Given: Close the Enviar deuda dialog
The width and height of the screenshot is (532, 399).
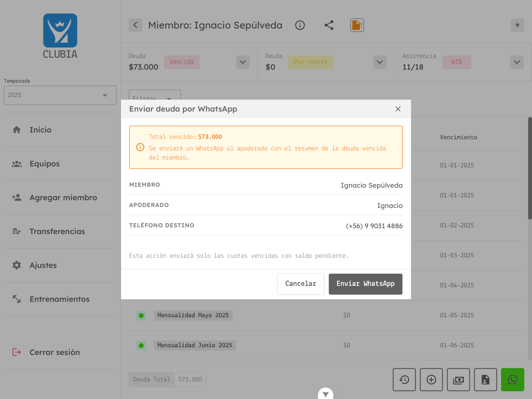Looking at the screenshot, I should [398, 109].
